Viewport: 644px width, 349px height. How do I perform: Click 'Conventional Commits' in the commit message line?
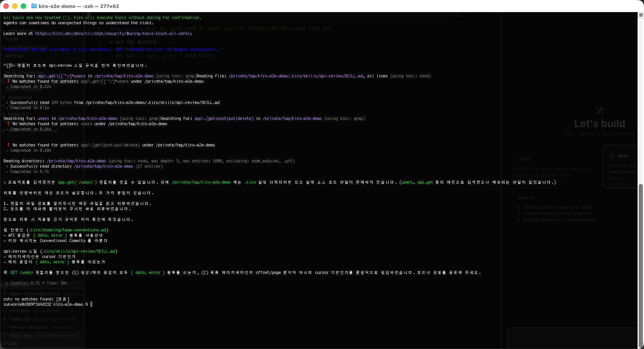click(63, 241)
